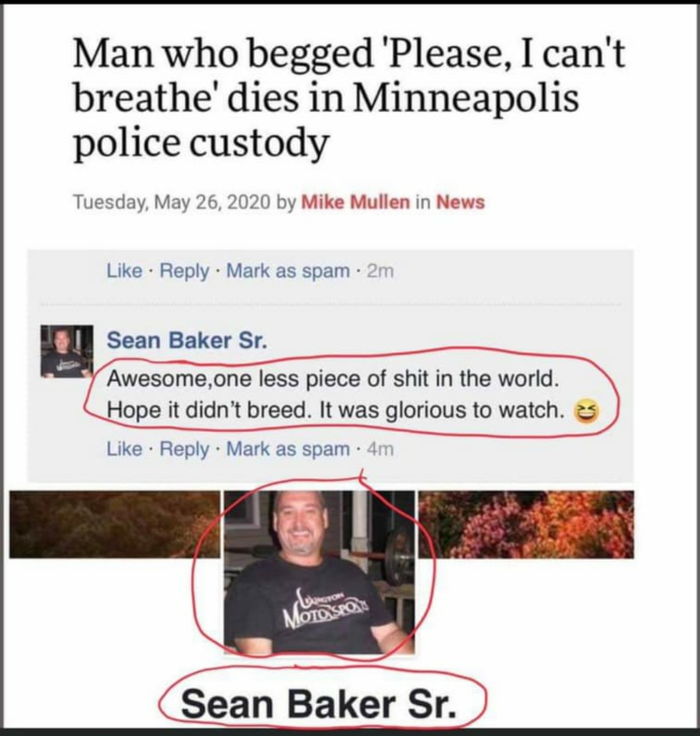Open the large circled profile photo
The height and width of the screenshot is (736, 700).
(x=319, y=572)
